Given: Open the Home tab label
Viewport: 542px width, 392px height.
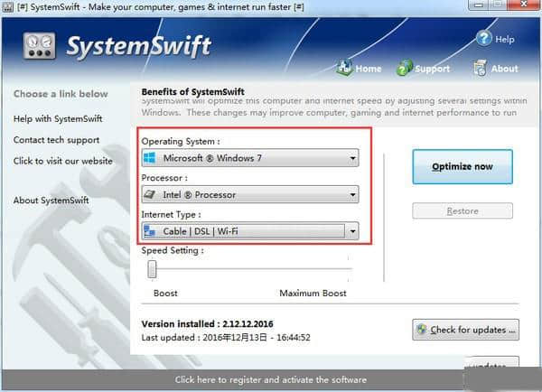Looking at the screenshot, I should pos(369,69).
